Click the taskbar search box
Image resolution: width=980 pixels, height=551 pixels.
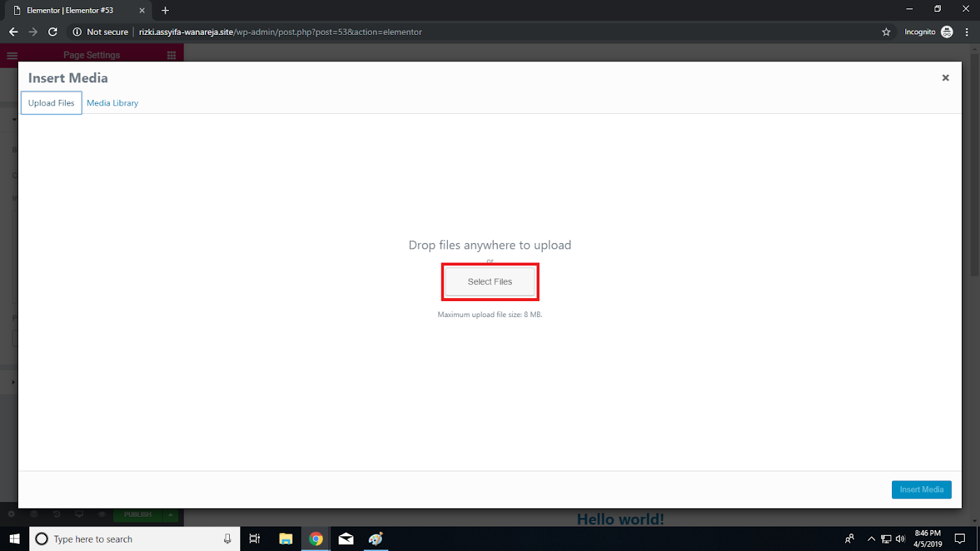click(x=134, y=538)
